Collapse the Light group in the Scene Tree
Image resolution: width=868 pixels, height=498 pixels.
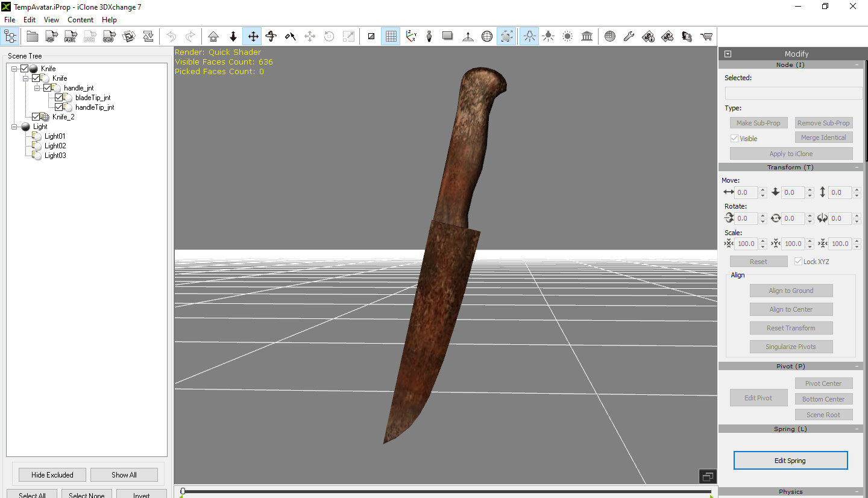[13, 127]
